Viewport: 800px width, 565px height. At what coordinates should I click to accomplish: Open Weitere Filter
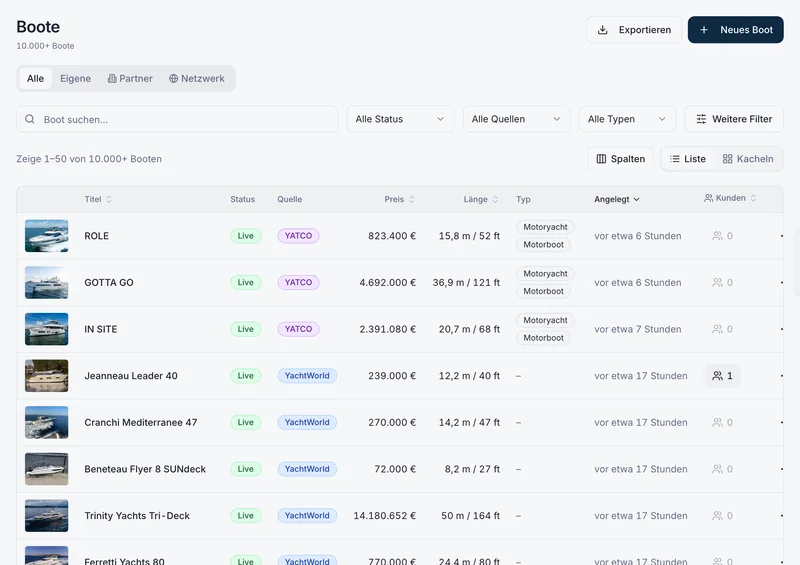click(x=734, y=119)
